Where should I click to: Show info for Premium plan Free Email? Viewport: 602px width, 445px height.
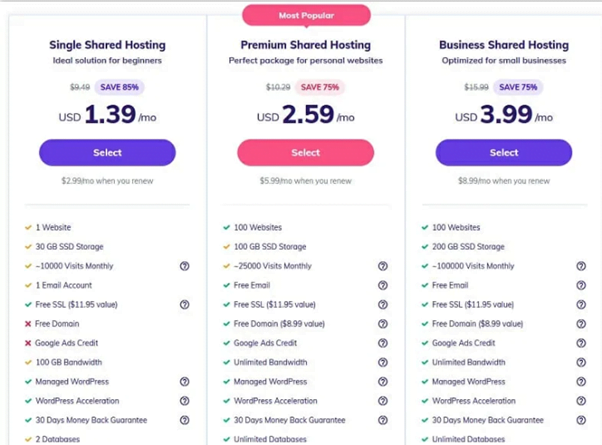coord(383,285)
